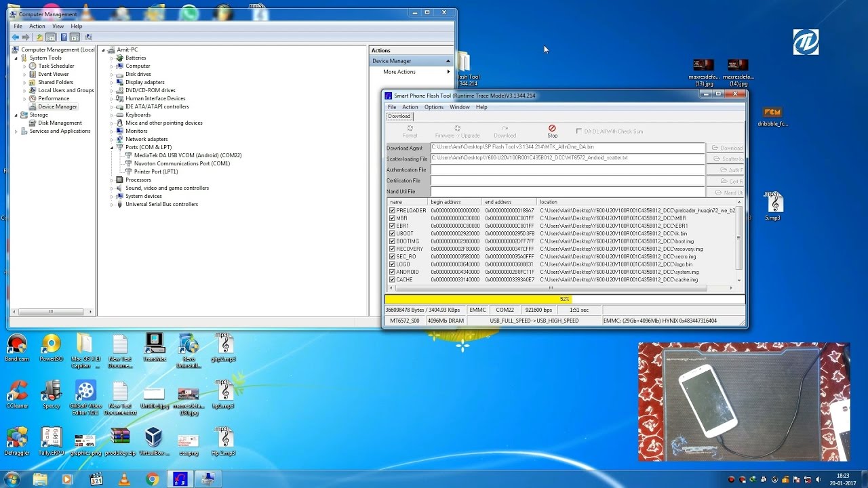Click Forward arrow in Computer Management toolbar

pyautogui.click(x=26, y=37)
